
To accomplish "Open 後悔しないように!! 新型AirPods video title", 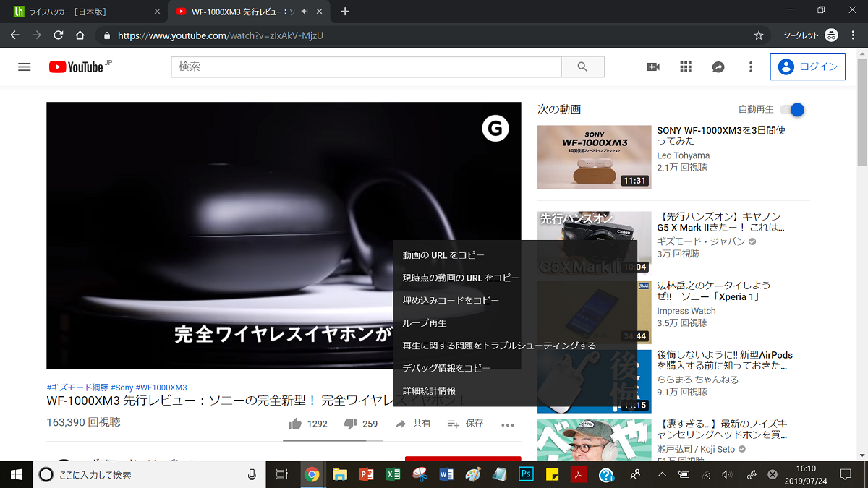I will pos(725,360).
